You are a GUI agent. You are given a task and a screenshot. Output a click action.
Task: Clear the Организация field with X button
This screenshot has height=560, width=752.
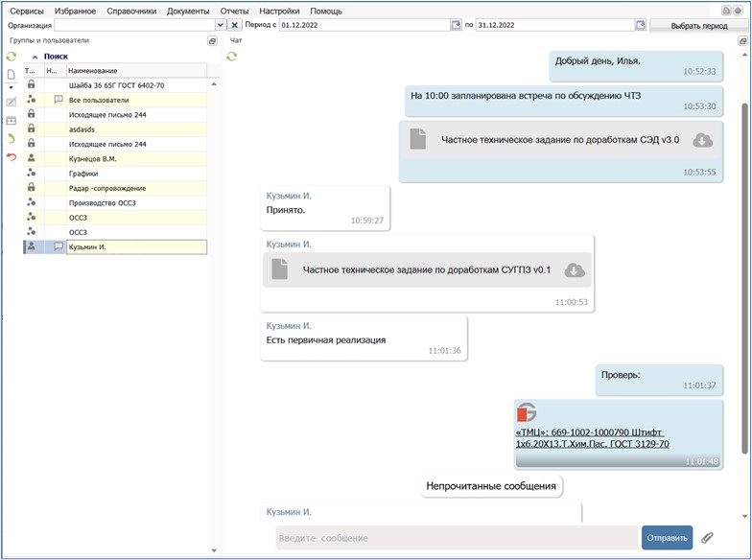[235, 25]
